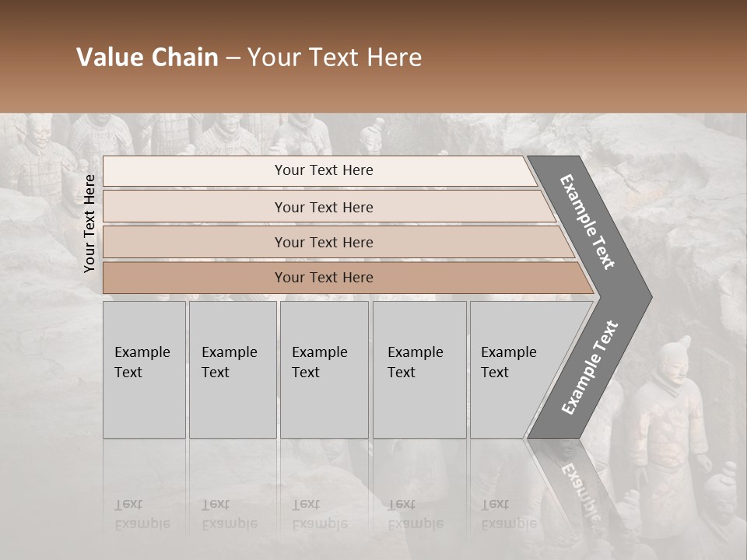Select the topmost lightest "Your Text Here" bar
The width and height of the screenshot is (747, 560).
click(x=324, y=171)
